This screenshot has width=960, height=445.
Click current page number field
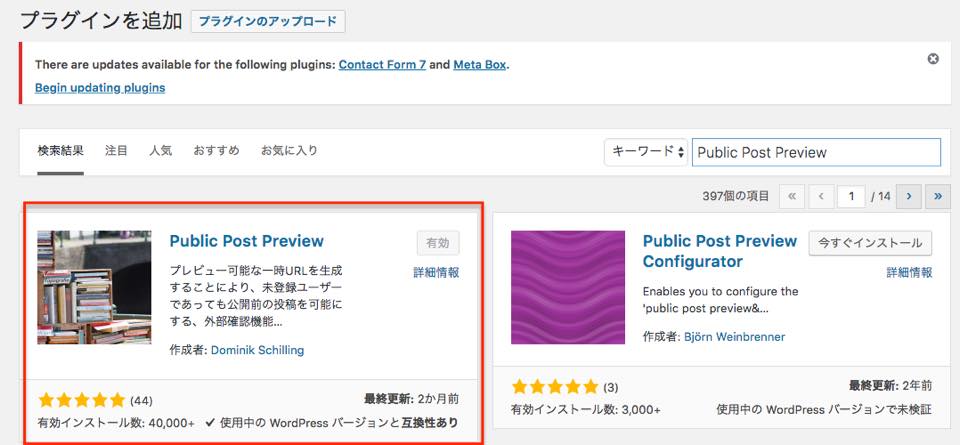pyautogui.click(x=850, y=197)
